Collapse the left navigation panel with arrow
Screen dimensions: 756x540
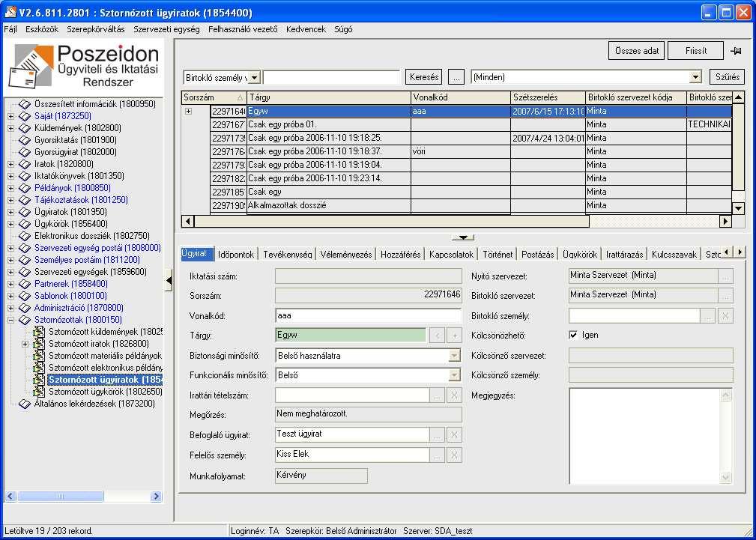(169, 281)
